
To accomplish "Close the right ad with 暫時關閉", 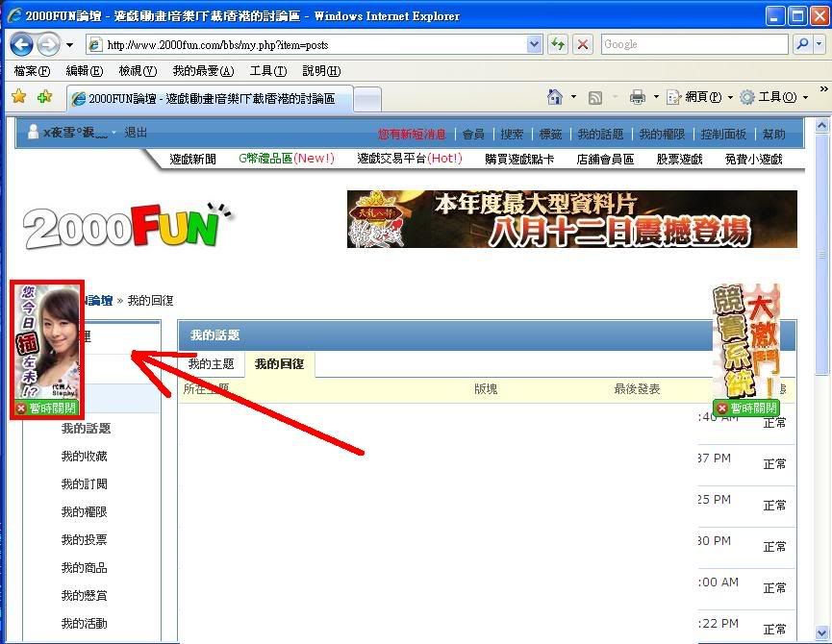I will click(x=745, y=409).
